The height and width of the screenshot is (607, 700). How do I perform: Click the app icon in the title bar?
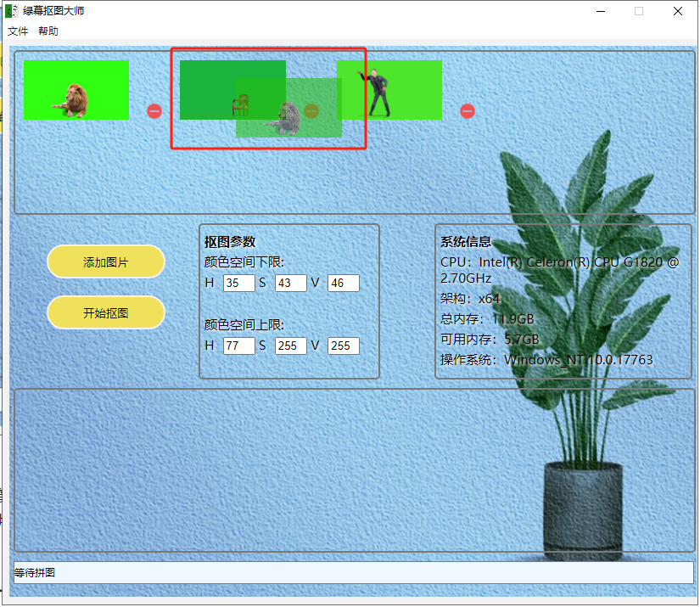(12, 11)
